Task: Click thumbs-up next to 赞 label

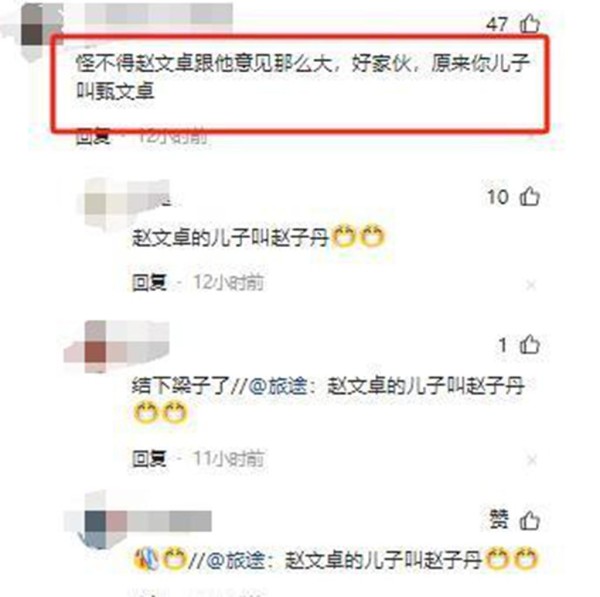Action: click(x=530, y=521)
